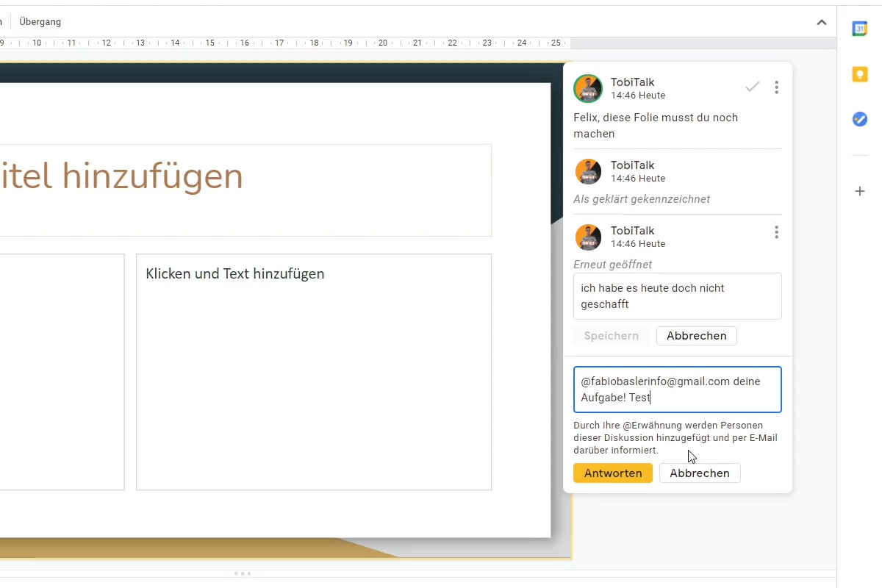Click the Antworten button
The image size is (882, 588).
[613, 473]
